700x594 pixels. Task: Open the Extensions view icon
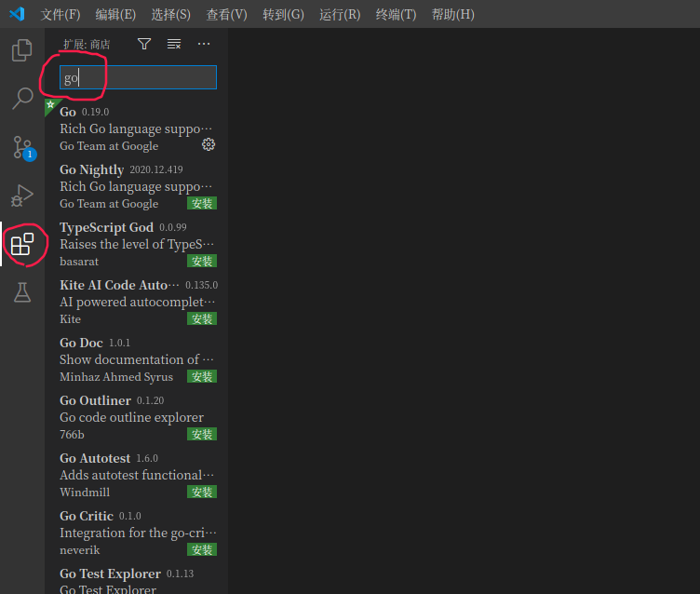tap(22, 245)
